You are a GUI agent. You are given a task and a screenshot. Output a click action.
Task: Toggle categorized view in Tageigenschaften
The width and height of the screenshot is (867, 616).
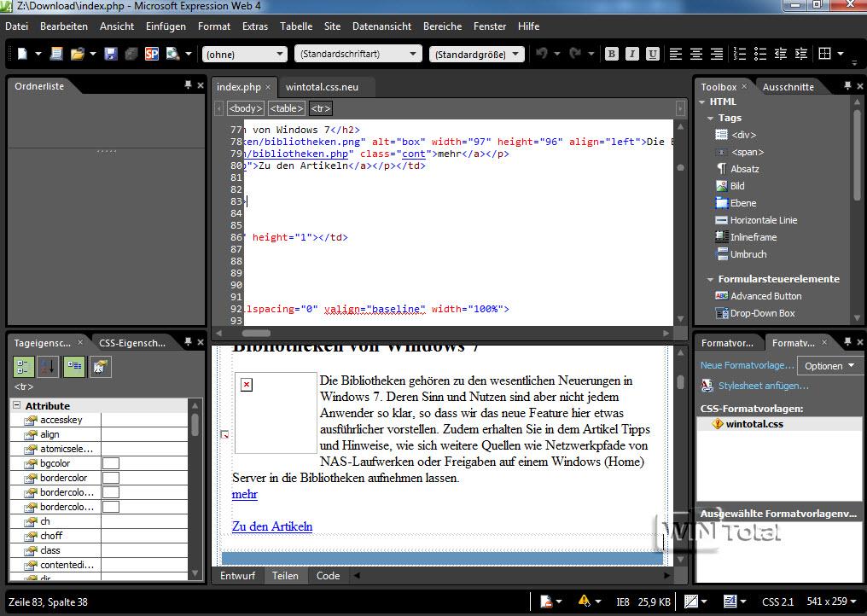click(23, 367)
